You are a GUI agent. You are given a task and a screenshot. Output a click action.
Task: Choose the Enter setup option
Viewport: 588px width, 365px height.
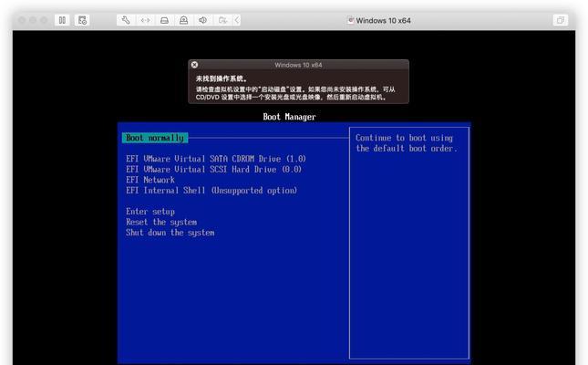[x=150, y=212]
